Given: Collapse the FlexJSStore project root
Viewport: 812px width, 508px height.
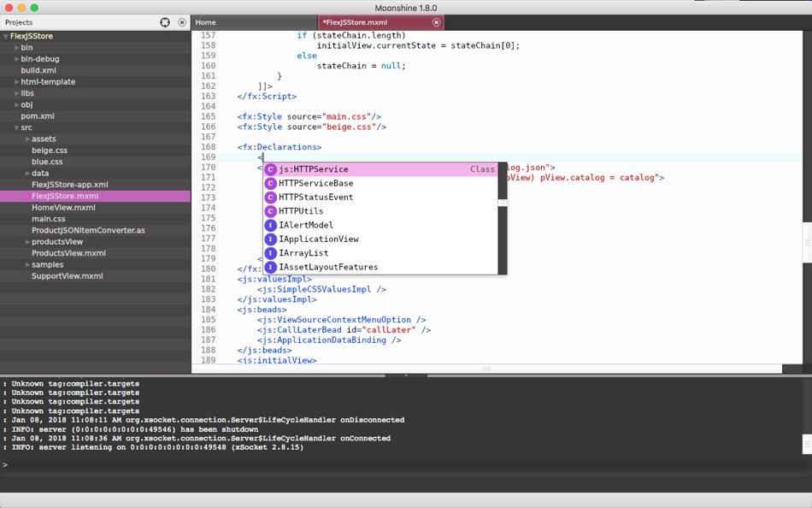Looking at the screenshot, I should pos(6,36).
